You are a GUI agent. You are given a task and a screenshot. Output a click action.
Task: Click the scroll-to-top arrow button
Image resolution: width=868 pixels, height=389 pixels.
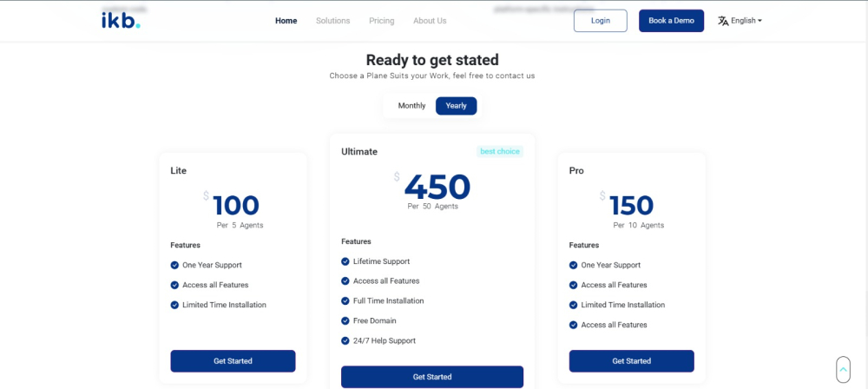843,369
